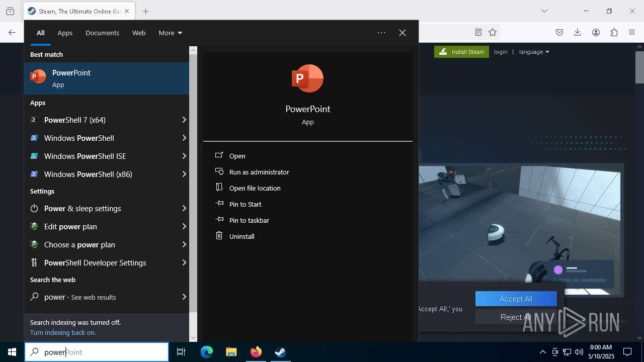Click the Uninstall trash icon
This screenshot has width=644, height=362.
[219, 236]
